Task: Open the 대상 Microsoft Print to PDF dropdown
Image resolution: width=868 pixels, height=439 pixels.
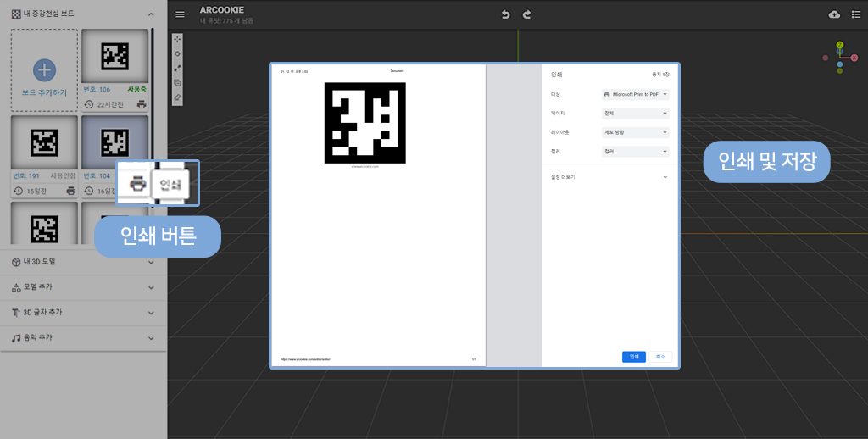Action: pyautogui.click(x=636, y=95)
